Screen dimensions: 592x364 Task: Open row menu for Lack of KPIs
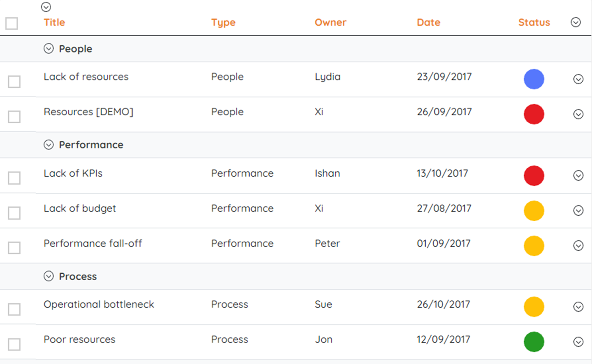click(x=578, y=175)
